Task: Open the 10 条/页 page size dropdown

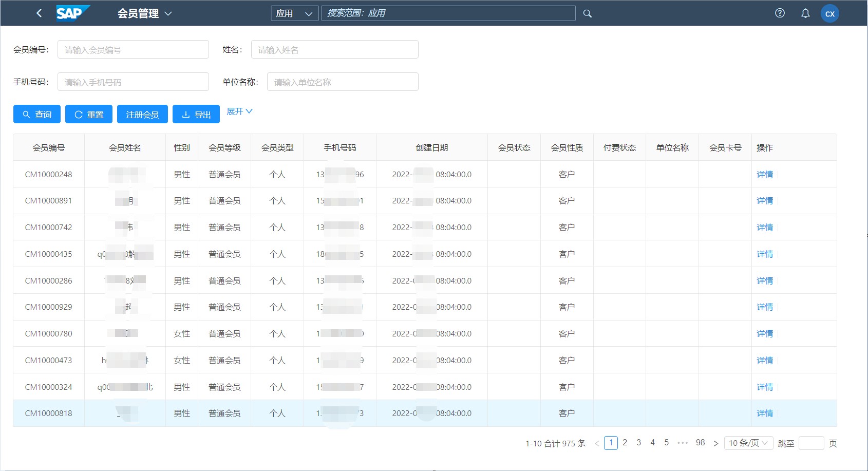Action: 749,443
